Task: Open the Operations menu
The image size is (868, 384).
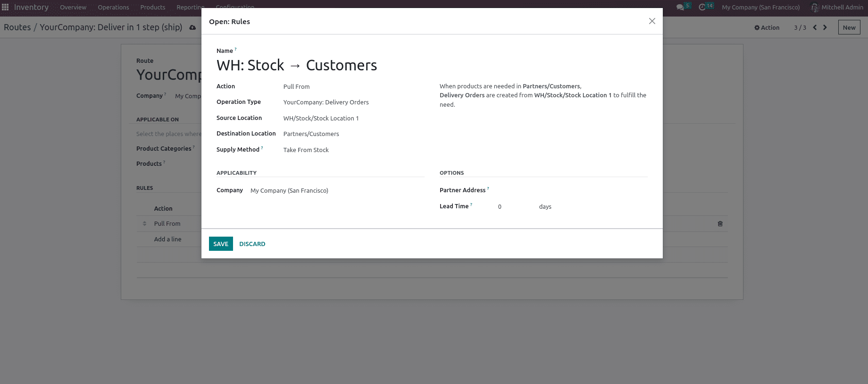Action: click(113, 7)
